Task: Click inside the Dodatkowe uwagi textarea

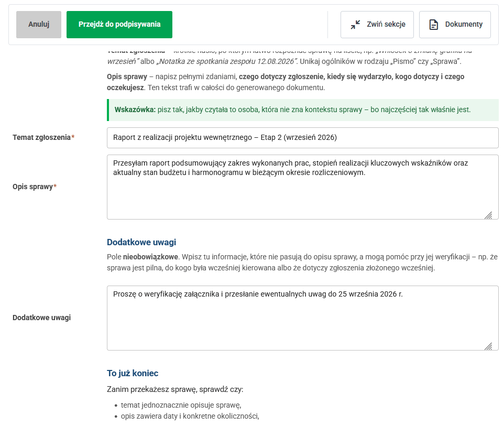Action: [302, 318]
